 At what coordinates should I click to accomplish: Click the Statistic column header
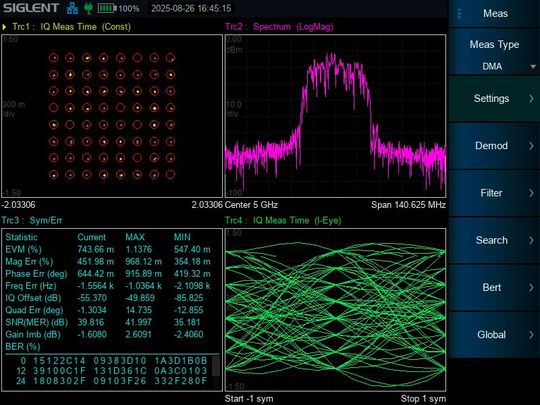pos(21,237)
